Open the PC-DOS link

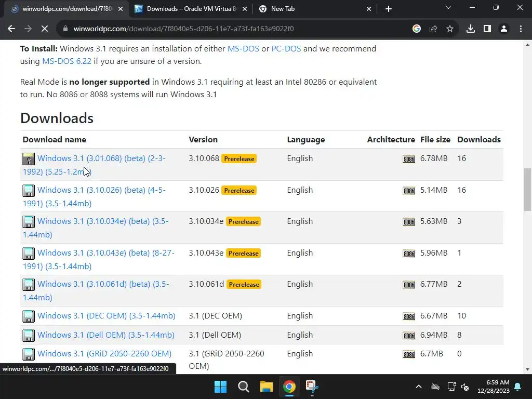tap(286, 48)
